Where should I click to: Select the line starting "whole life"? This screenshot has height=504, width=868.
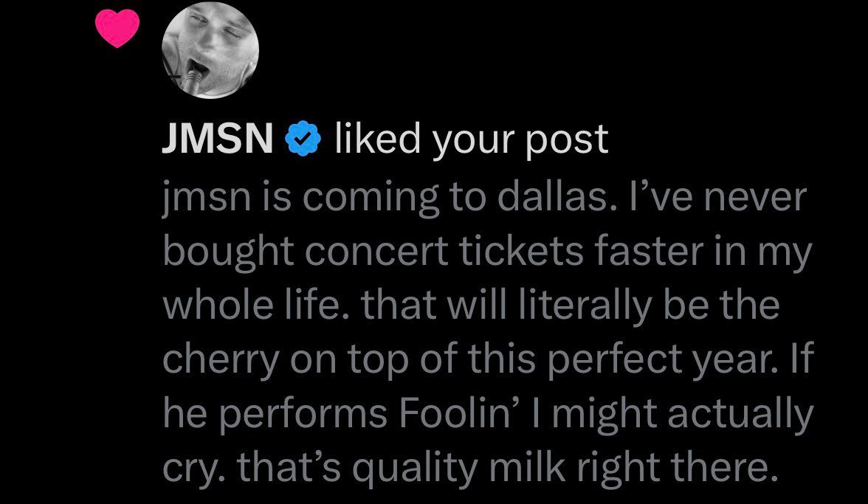(x=471, y=305)
